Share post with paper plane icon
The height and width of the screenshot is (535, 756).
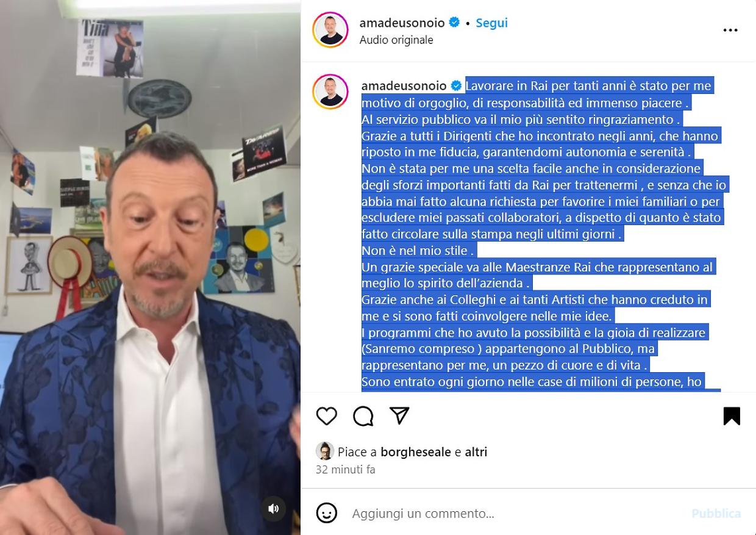(399, 415)
